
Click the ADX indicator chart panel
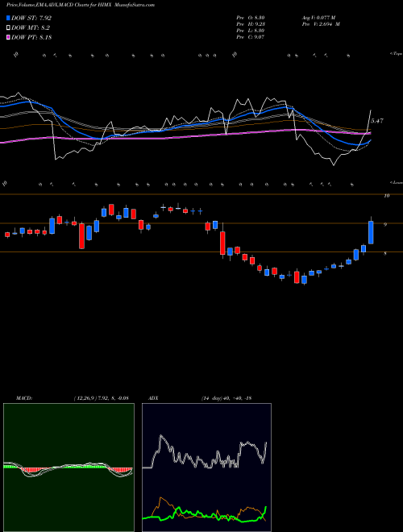206,468
